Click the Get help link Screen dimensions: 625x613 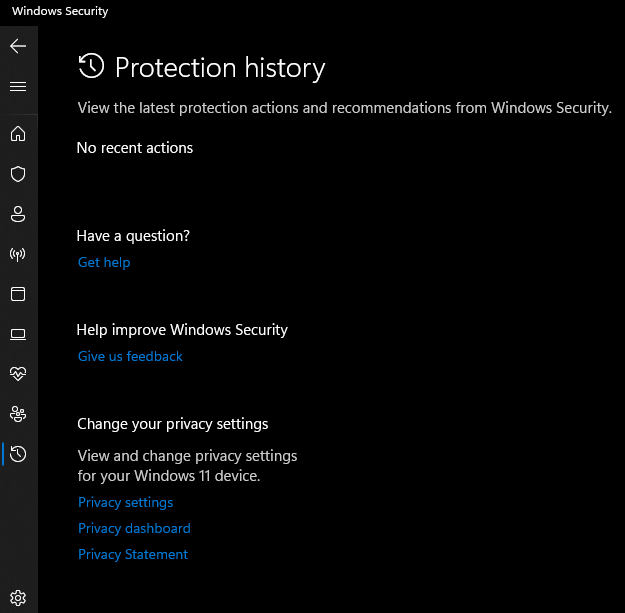pos(104,263)
